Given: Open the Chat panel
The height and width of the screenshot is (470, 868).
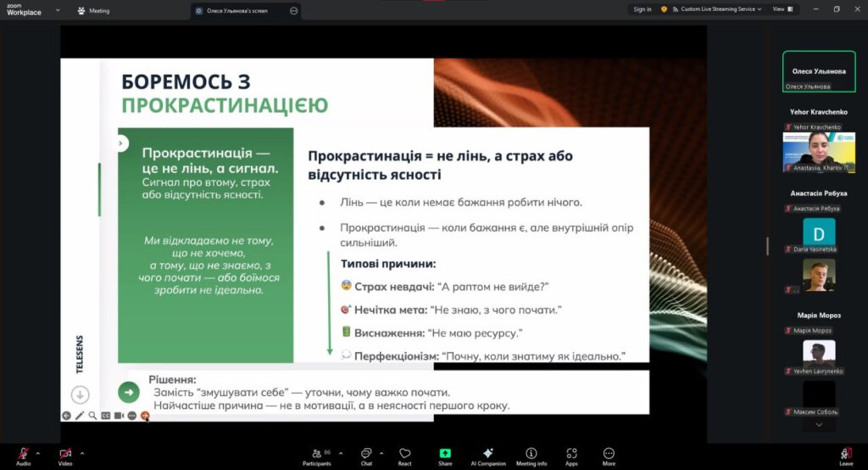Looking at the screenshot, I should 366,455.
